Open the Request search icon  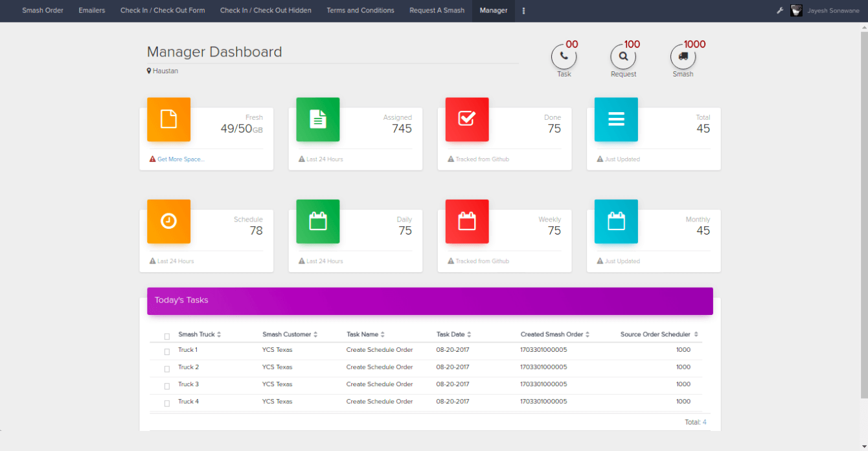point(623,56)
